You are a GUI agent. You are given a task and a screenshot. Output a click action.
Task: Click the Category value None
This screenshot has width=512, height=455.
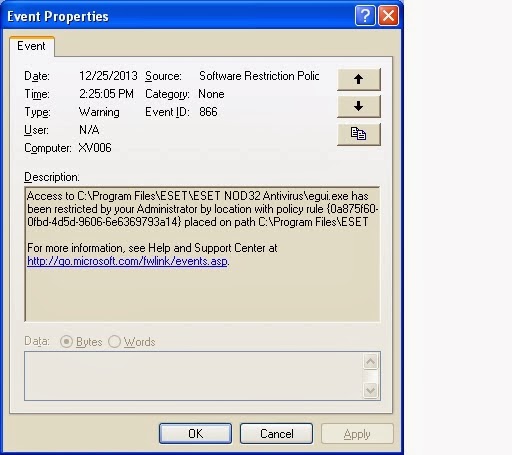[x=211, y=94]
